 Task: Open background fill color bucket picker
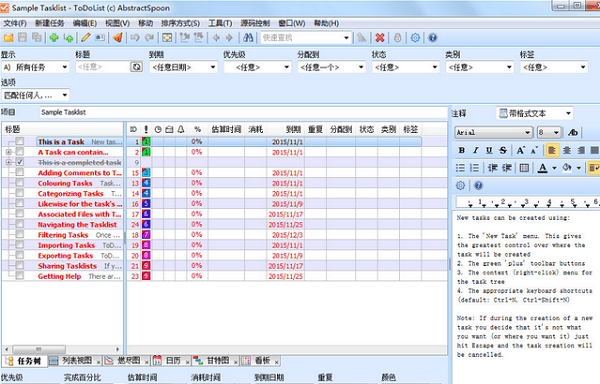(x=567, y=168)
